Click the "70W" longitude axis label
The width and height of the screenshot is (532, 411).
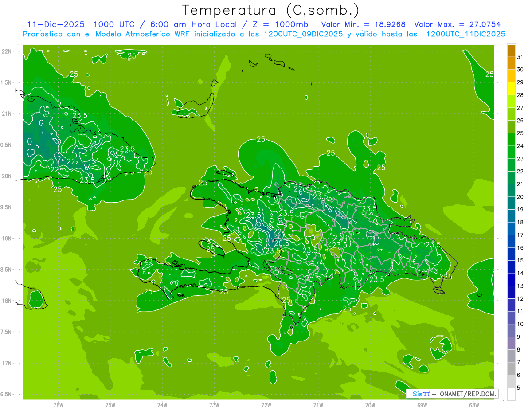(370, 405)
